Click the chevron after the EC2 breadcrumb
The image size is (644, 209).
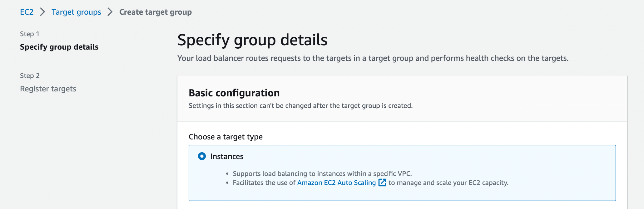pos(43,12)
